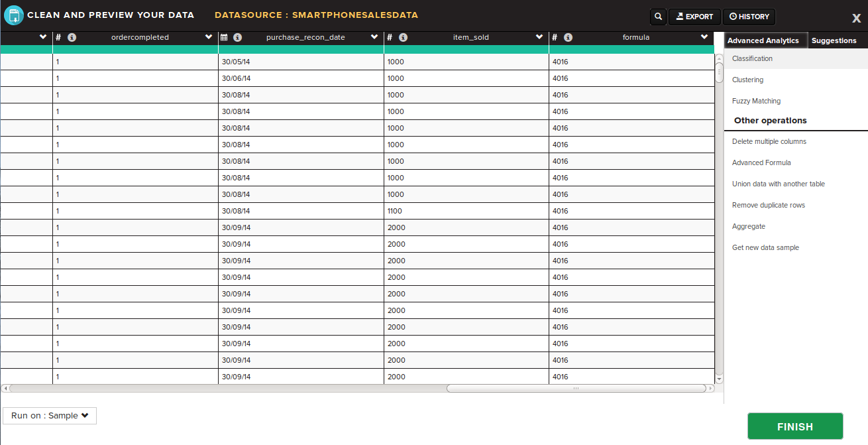
Task: Click number type icon of formula column
Action: click(555, 37)
